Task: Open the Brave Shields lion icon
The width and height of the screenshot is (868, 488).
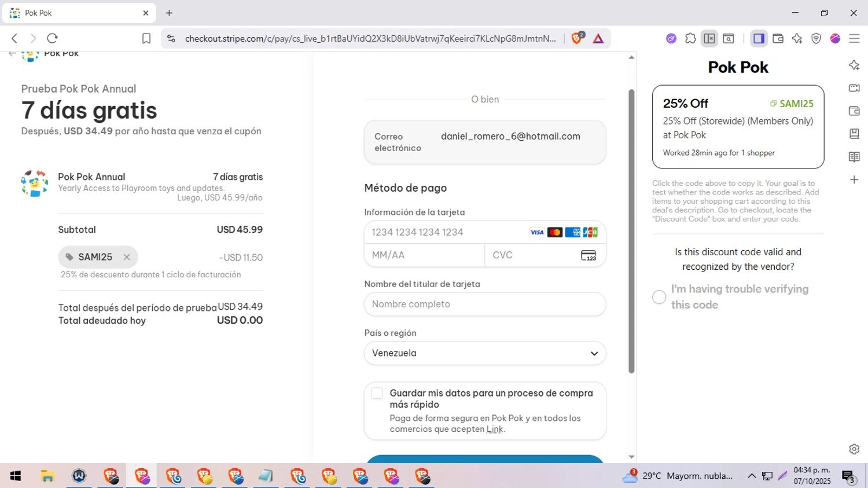Action: click(x=577, y=38)
